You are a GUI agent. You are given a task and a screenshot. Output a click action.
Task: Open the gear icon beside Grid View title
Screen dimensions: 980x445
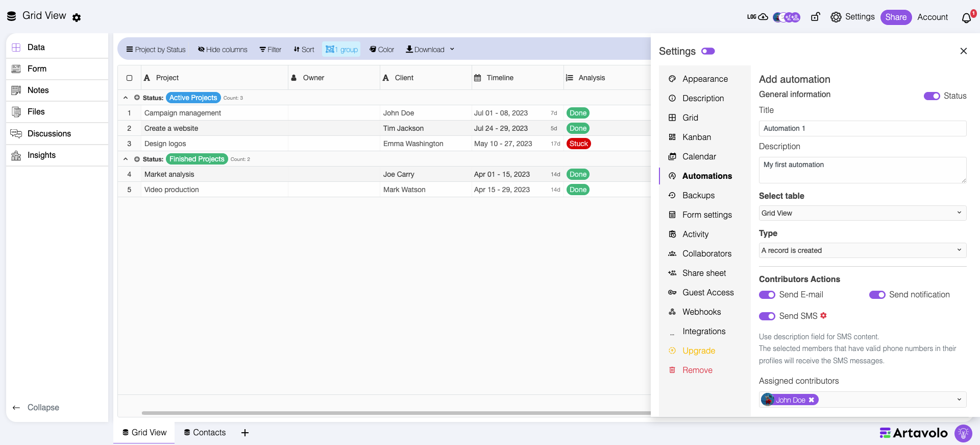click(77, 17)
